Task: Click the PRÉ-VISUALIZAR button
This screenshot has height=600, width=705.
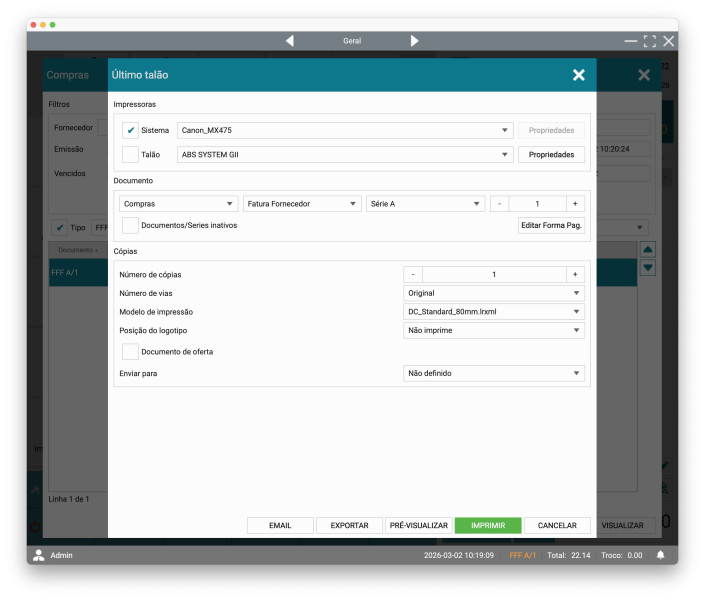Action: [x=418, y=525]
